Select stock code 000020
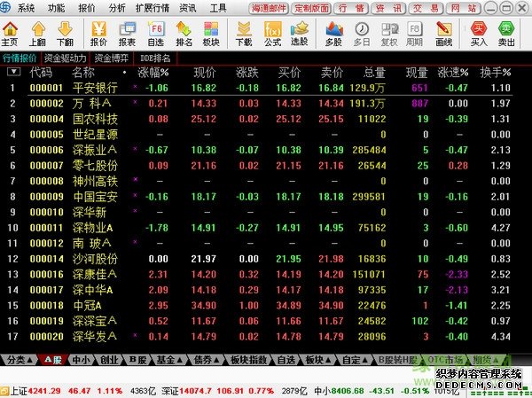Image resolution: width=532 pixels, height=398 pixels. pos(46,337)
